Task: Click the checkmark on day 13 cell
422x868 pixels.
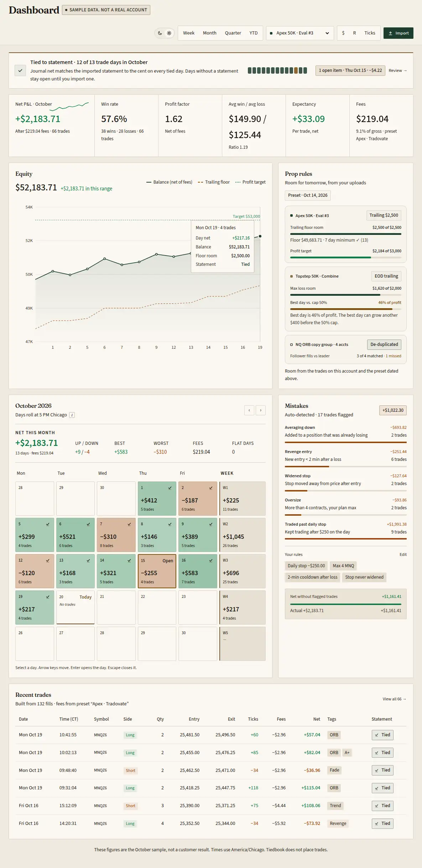Action: coord(88,561)
